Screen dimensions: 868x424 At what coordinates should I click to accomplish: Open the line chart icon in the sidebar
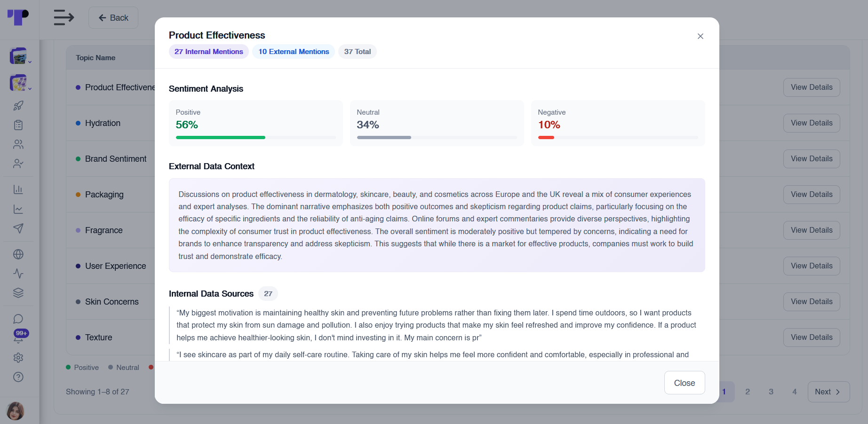pyautogui.click(x=18, y=209)
